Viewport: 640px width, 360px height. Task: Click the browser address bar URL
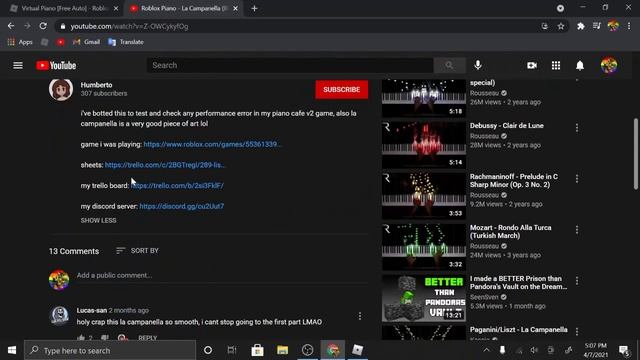pos(129,27)
